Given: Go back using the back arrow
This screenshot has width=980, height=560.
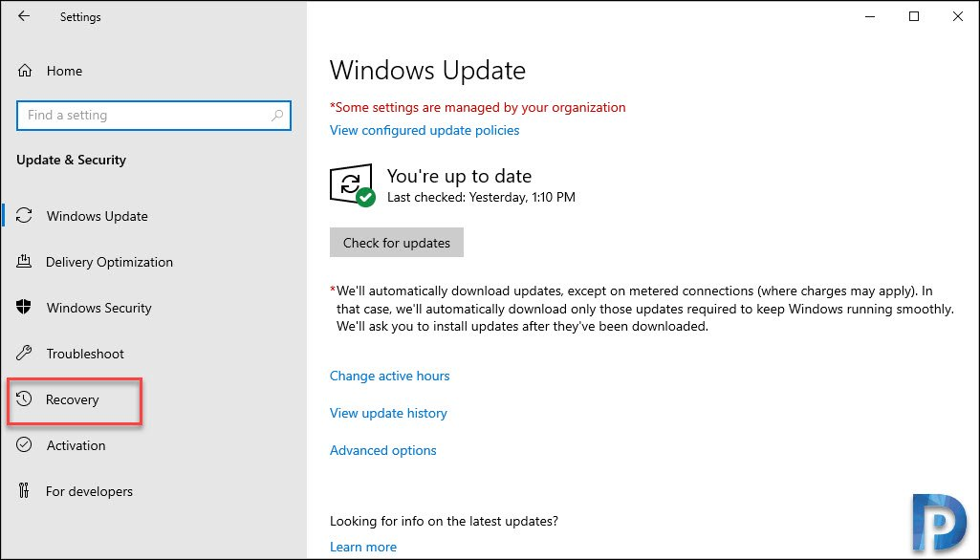Looking at the screenshot, I should click(x=24, y=17).
